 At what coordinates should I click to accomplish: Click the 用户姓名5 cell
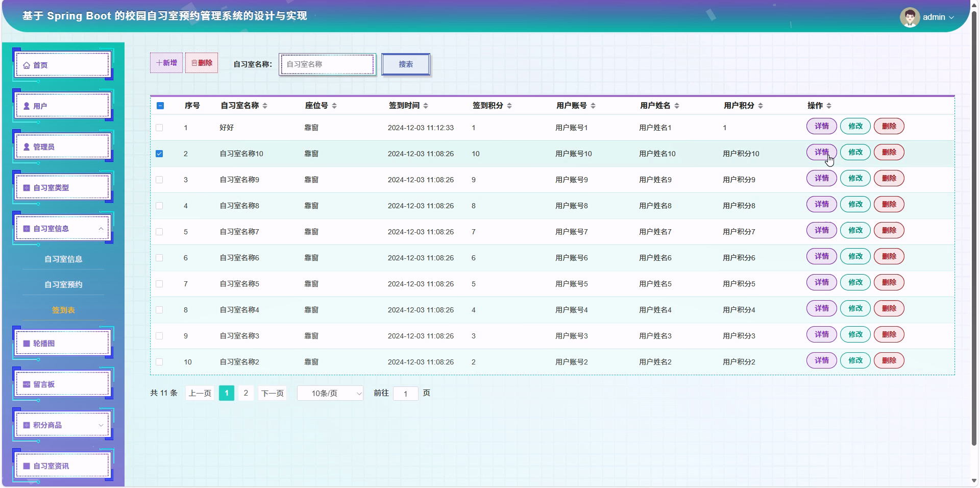click(655, 284)
